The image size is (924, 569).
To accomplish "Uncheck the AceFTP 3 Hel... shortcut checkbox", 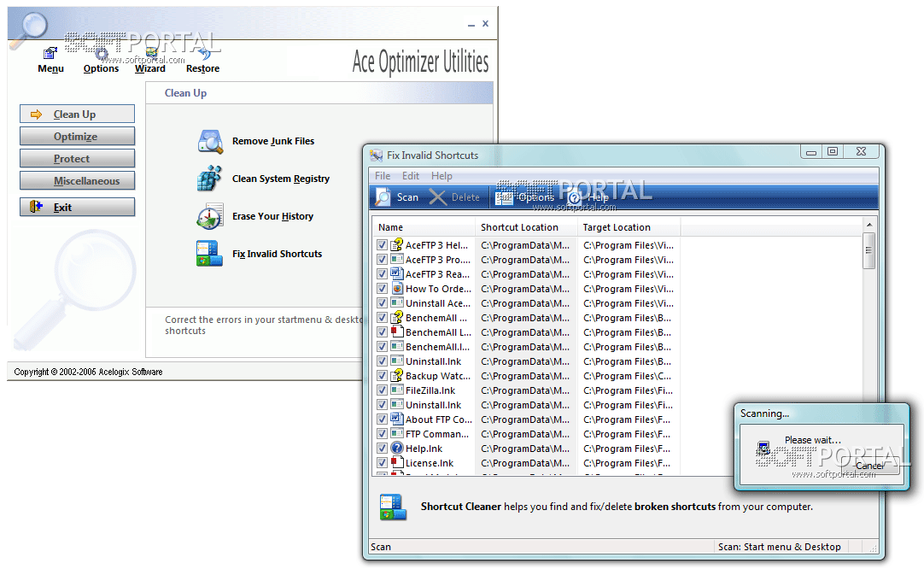I will point(382,244).
